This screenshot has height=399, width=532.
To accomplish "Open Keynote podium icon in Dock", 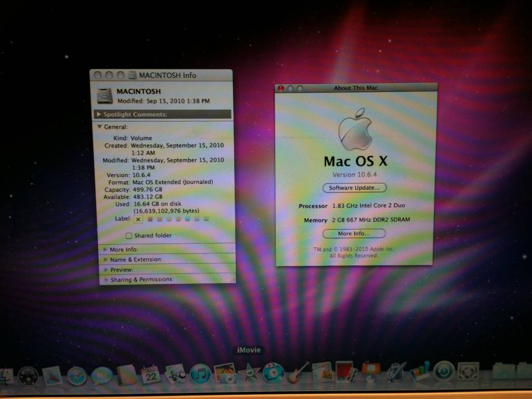I will point(371,372).
